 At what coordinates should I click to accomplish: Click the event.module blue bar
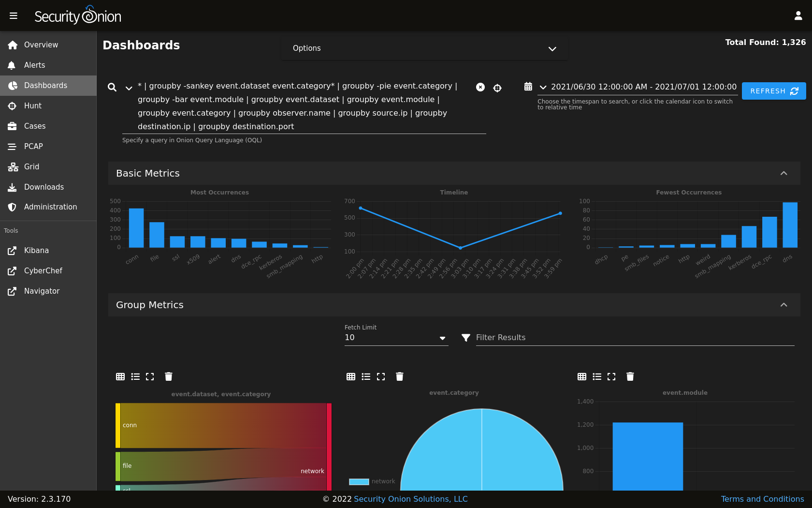648,456
